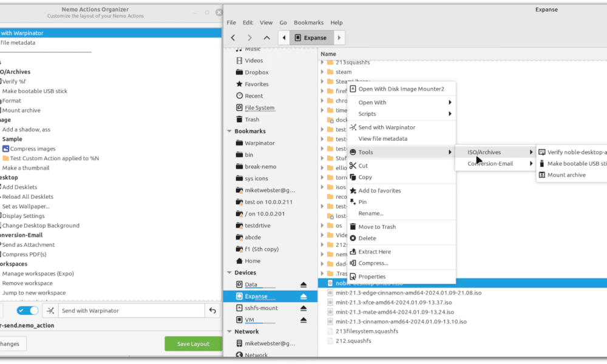Eject the Expanse device
Viewport: 607px width, 364px height.
coord(303,297)
